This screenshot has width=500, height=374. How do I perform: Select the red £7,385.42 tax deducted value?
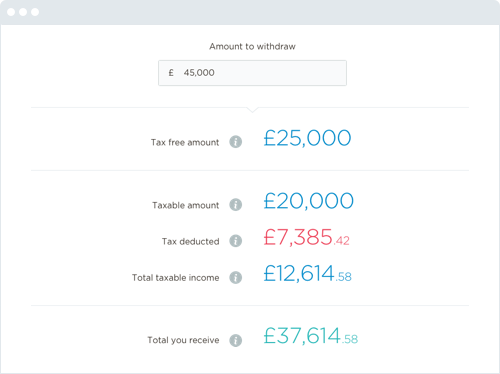[306, 237]
